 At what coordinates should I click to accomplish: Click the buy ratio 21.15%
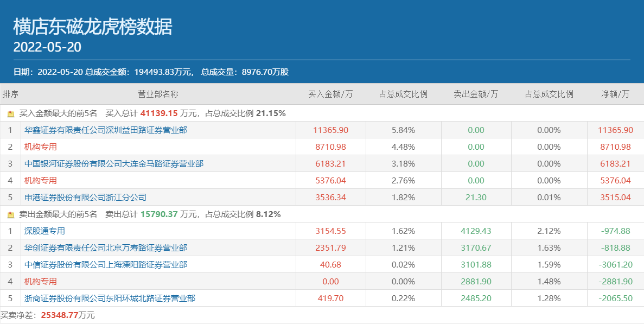pyautogui.click(x=271, y=113)
